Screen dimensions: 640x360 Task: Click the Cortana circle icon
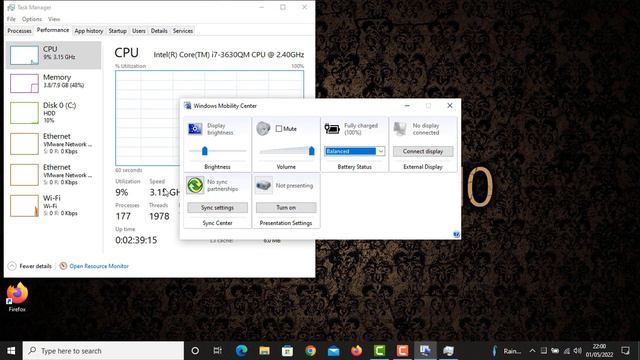click(x=195, y=351)
